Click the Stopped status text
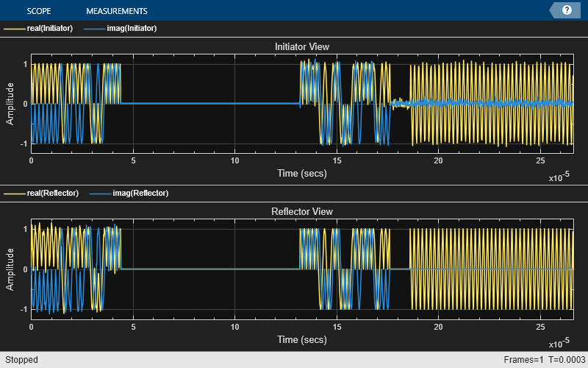 click(x=21, y=360)
